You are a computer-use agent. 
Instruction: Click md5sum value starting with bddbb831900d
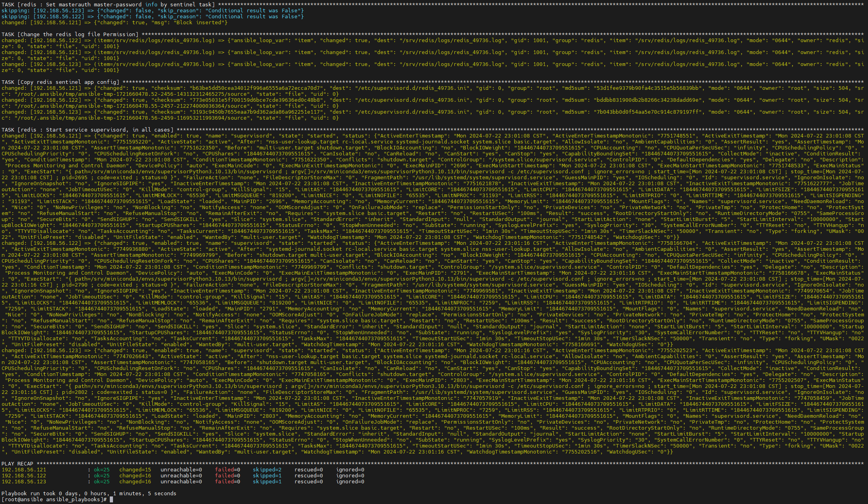(648, 100)
